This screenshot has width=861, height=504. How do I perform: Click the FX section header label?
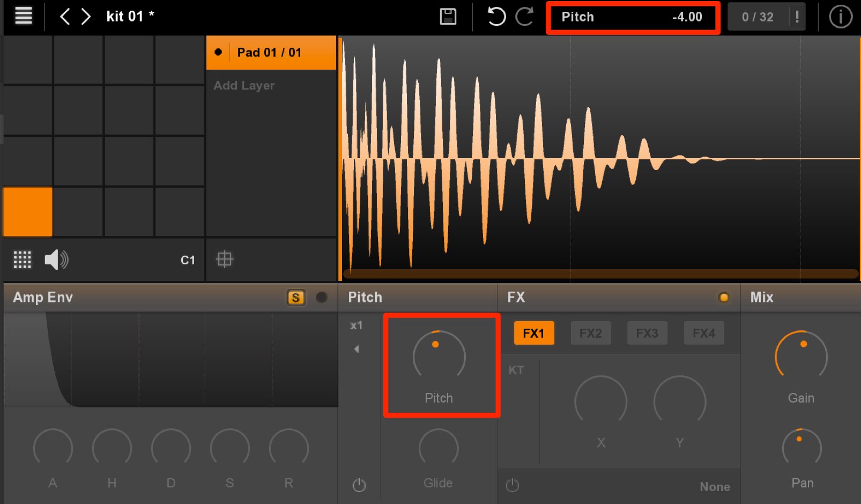(516, 298)
